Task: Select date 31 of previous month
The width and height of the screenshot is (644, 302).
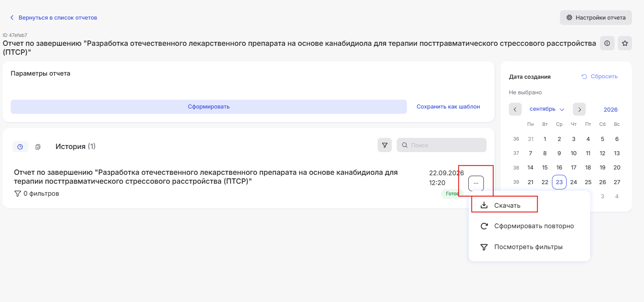Action: (531, 139)
